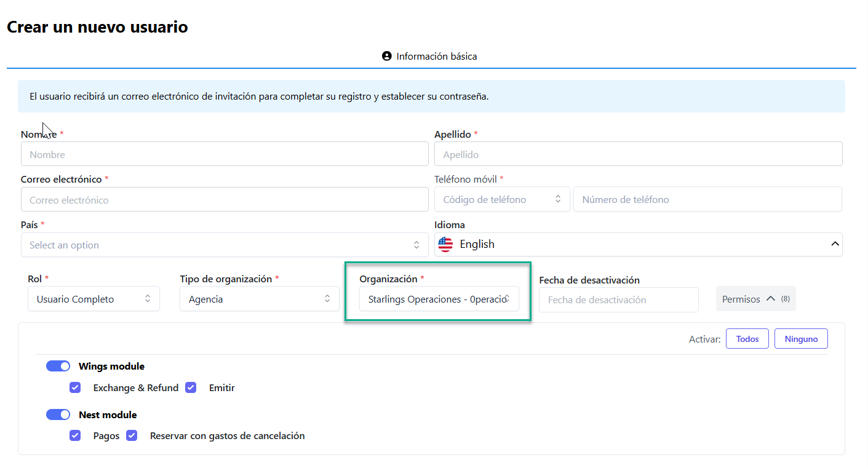Uncheck the Pagos checkbox
The width and height of the screenshot is (868, 468).
click(75, 436)
